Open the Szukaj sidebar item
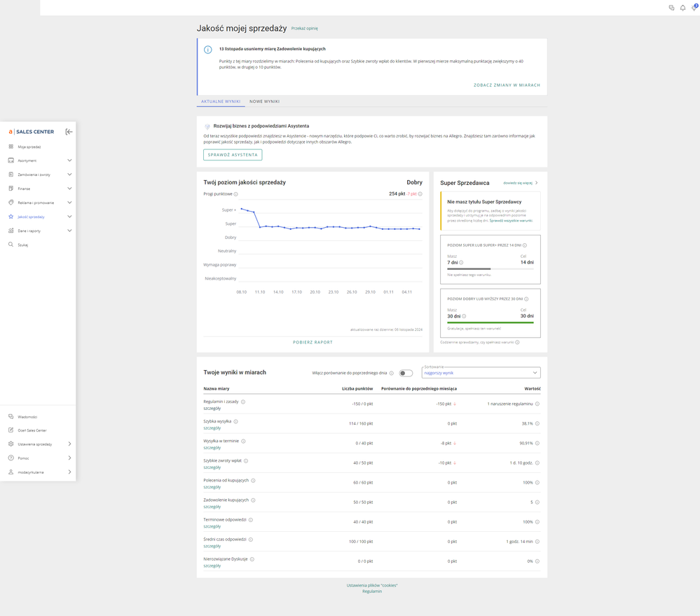Image resolution: width=700 pixels, height=616 pixels. coord(22,245)
